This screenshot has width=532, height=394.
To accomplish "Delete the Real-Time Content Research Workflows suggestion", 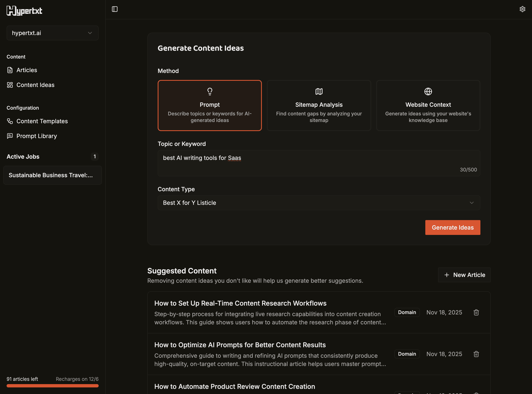I will pos(476,312).
